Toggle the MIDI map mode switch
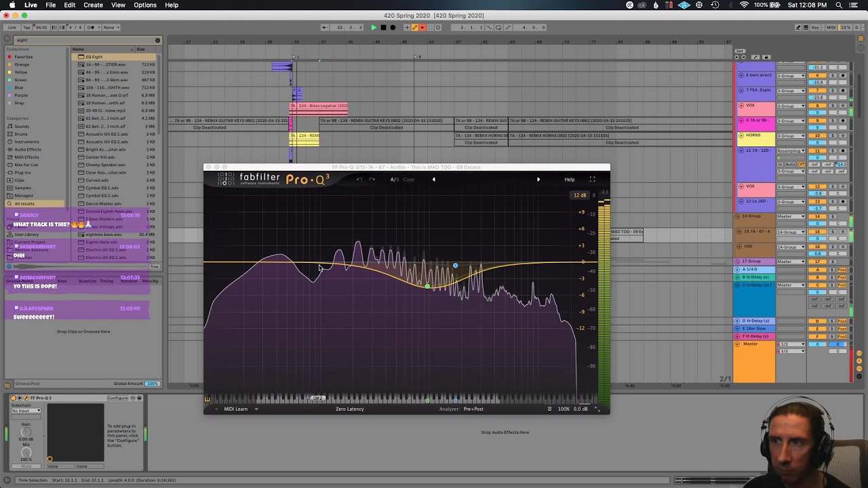 point(831,28)
